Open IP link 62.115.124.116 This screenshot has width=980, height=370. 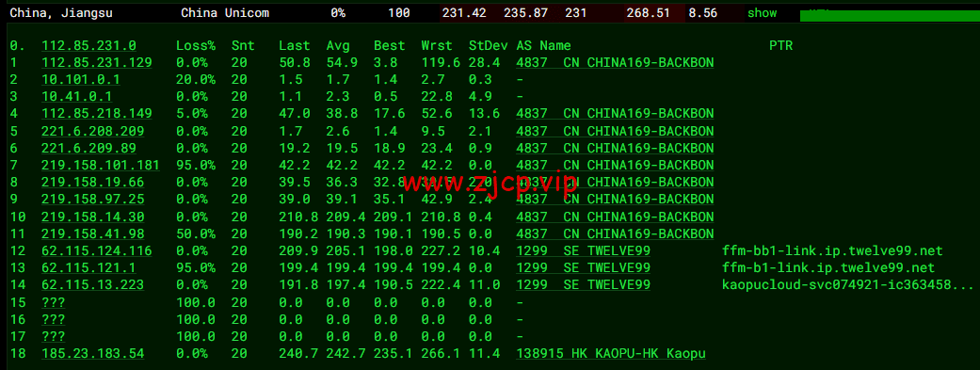[96, 251]
